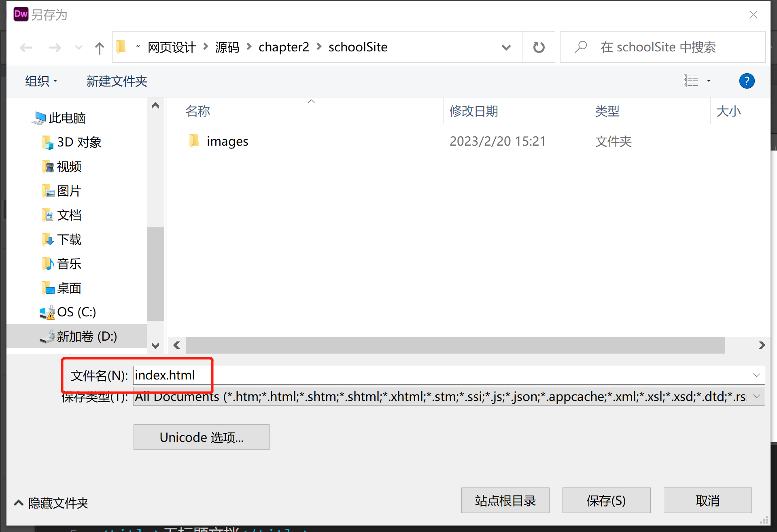The height and width of the screenshot is (532, 777).
Task: Click the Refresh icon beside address bar
Action: [x=539, y=47]
